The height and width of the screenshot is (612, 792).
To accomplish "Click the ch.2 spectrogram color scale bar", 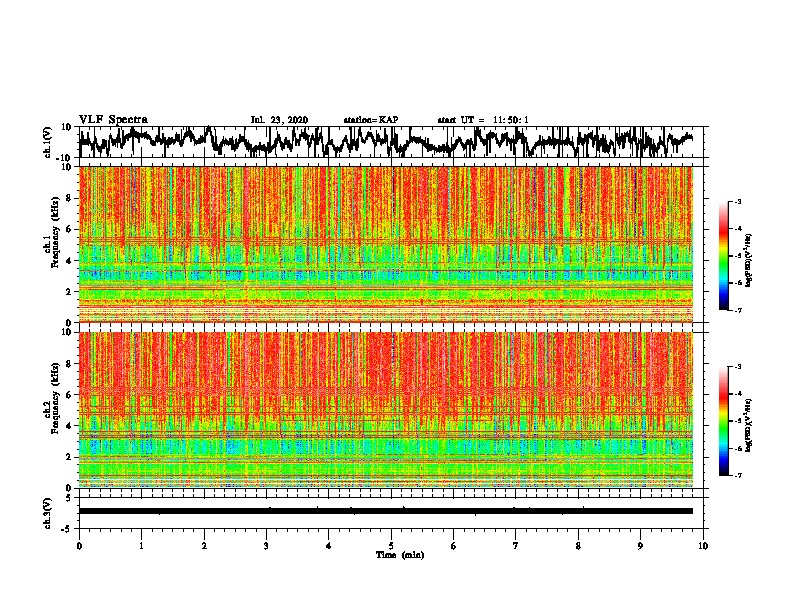I will pyautogui.click(x=723, y=421).
